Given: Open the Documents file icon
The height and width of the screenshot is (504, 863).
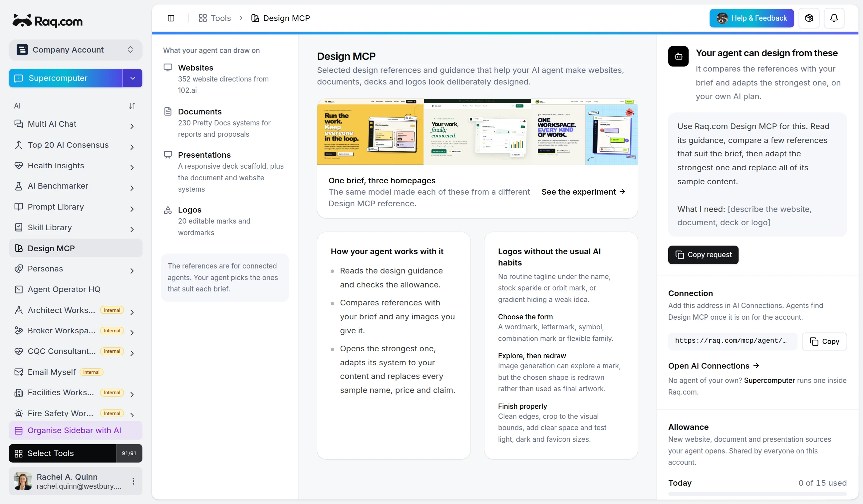Looking at the screenshot, I should (x=168, y=111).
